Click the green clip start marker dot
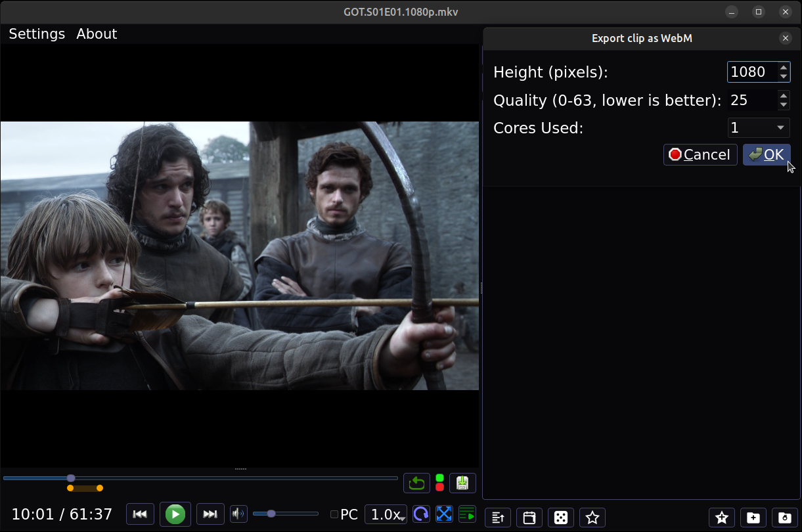This screenshot has width=802, height=532. tap(439, 478)
